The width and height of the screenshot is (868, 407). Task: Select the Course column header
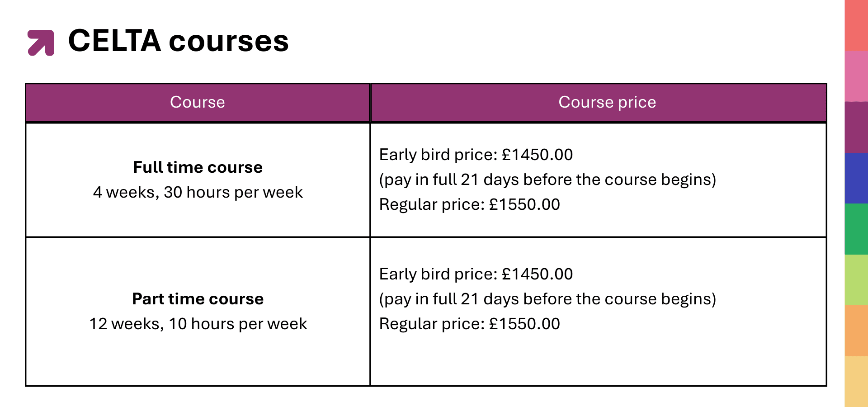[198, 102]
